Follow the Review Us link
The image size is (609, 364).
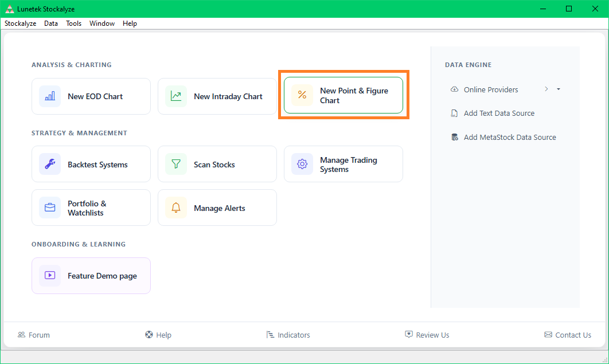432,335
